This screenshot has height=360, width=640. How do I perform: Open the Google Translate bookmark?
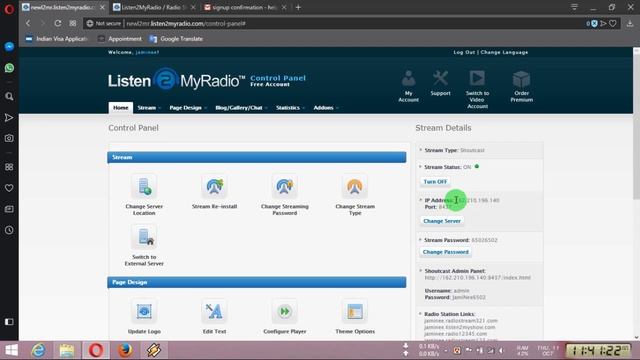(x=176, y=39)
